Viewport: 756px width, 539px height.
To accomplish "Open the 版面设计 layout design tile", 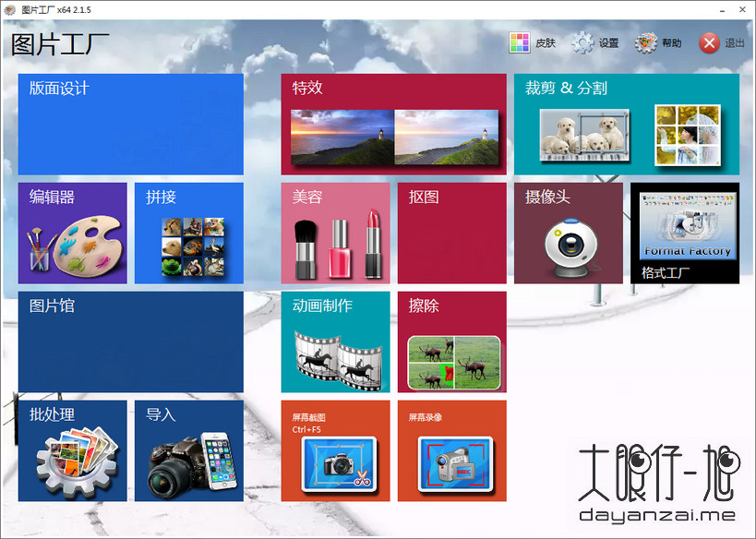I will tap(131, 124).
